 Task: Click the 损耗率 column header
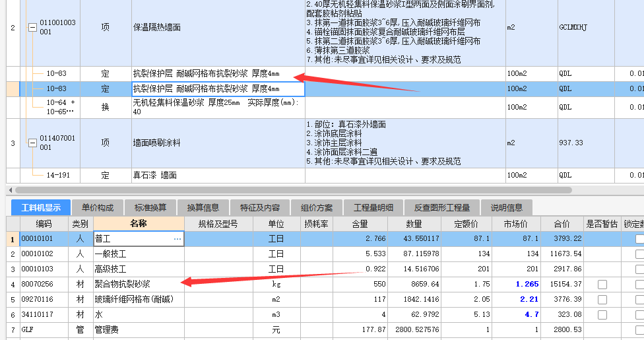(x=316, y=224)
